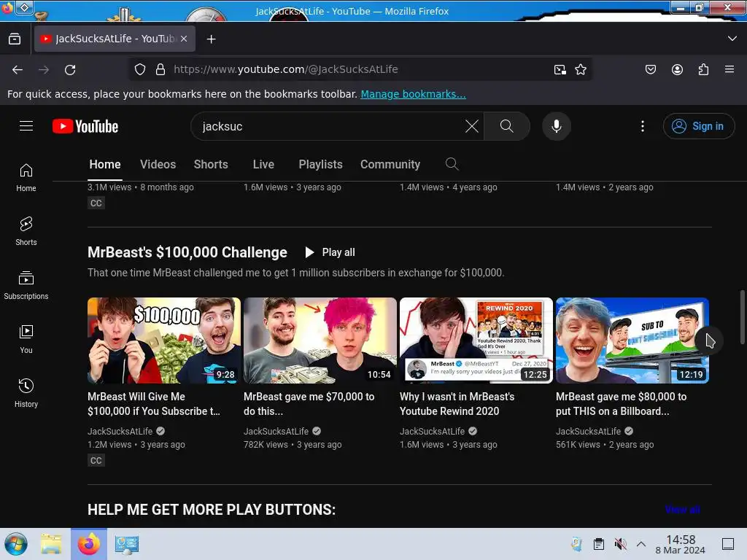Open Firefox View icon left of tabs

15,39
